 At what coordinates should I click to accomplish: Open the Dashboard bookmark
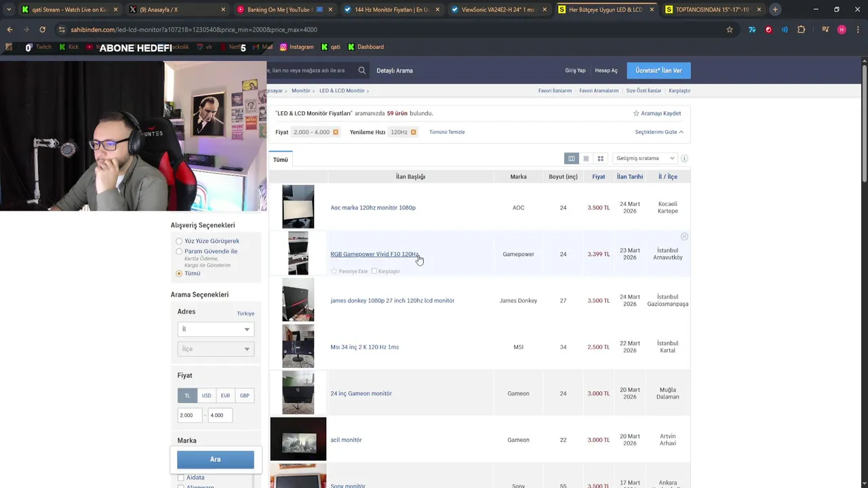point(366,47)
